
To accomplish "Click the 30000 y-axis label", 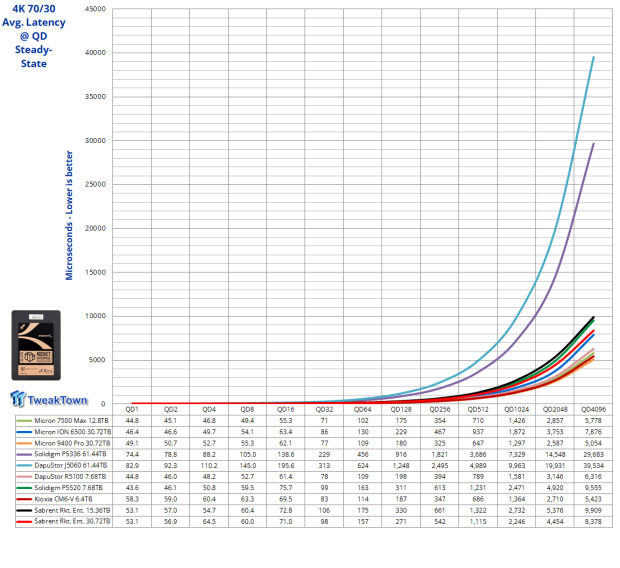I will pos(95,140).
